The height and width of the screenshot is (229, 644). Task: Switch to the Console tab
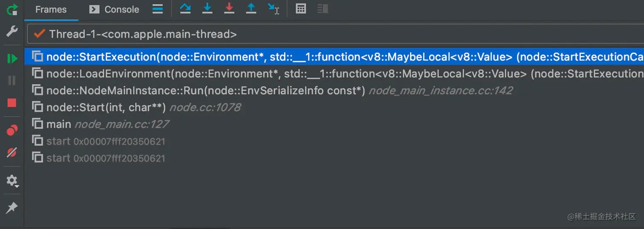click(114, 9)
